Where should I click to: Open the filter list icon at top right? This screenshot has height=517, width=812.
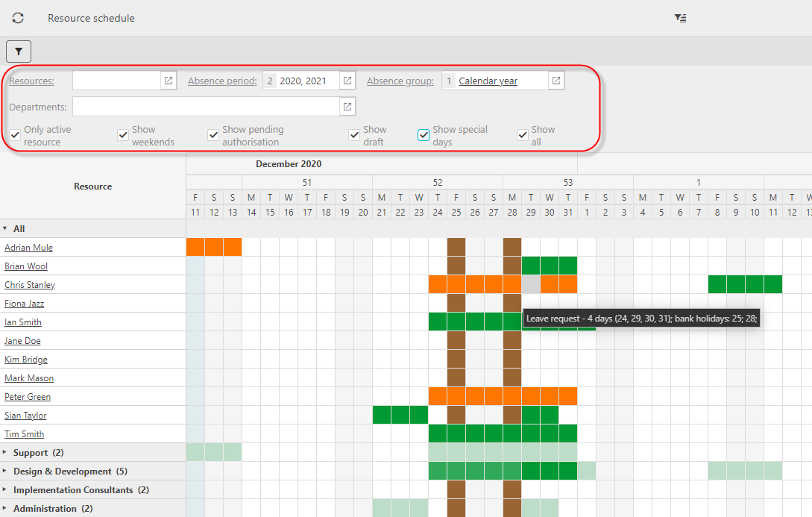[680, 18]
